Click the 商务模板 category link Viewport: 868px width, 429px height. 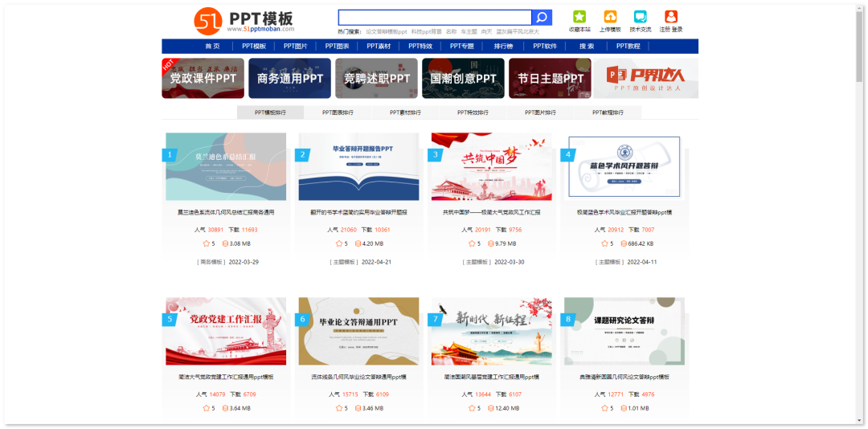[x=211, y=262]
